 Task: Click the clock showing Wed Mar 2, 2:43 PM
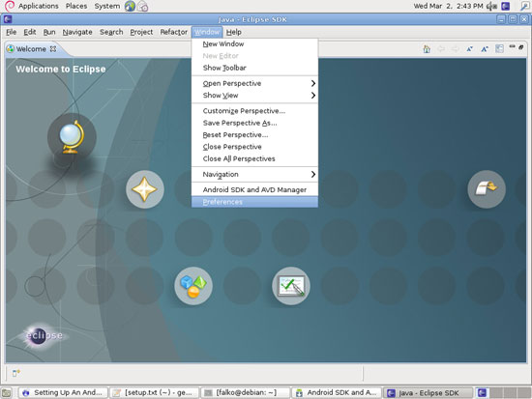click(448, 6)
